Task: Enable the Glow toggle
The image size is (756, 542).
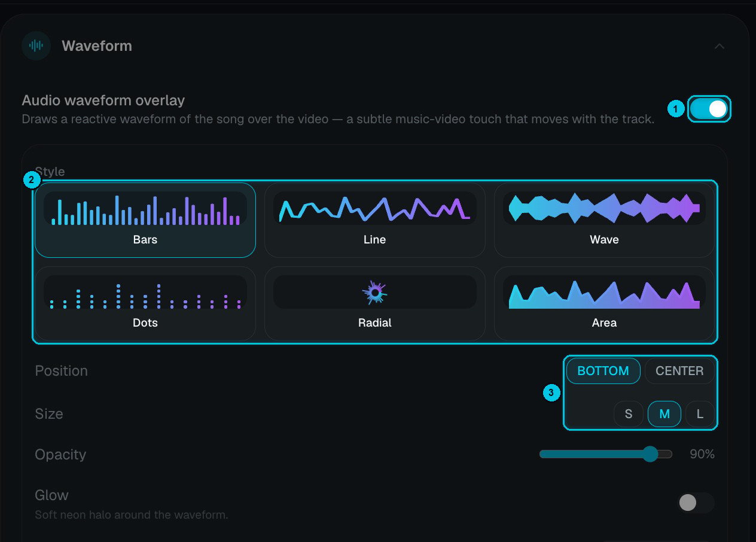Action: pyautogui.click(x=696, y=503)
